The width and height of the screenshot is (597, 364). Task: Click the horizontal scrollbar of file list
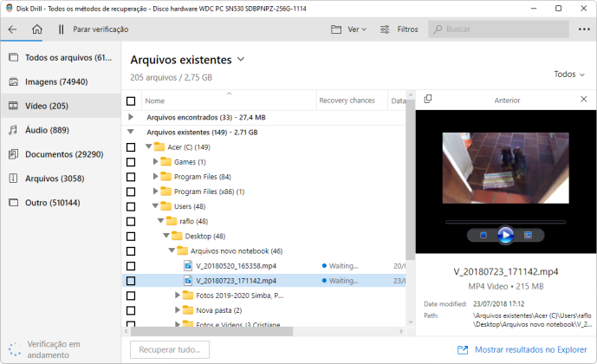(x=211, y=331)
